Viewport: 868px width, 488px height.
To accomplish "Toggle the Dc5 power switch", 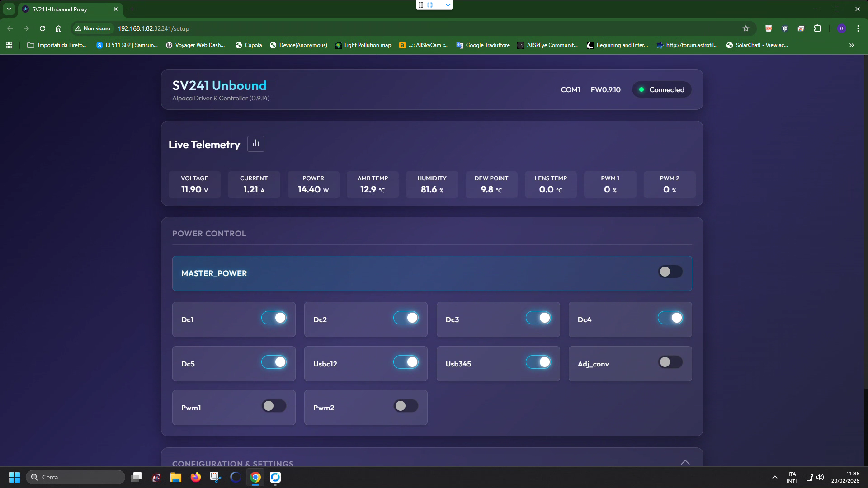I will pyautogui.click(x=274, y=362).
